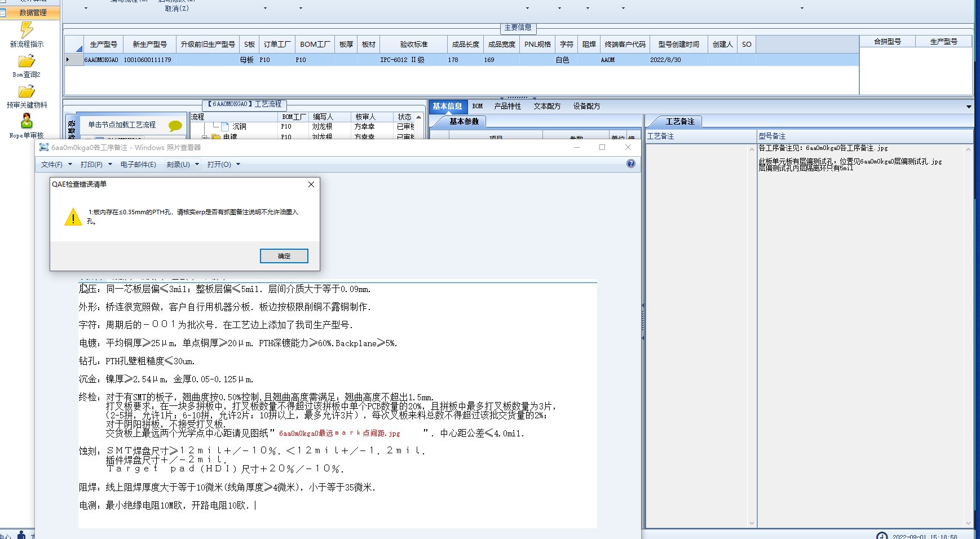Sort by the 生产型号 column header
This screenshot has height=539, width=980.
pos(104,45)
